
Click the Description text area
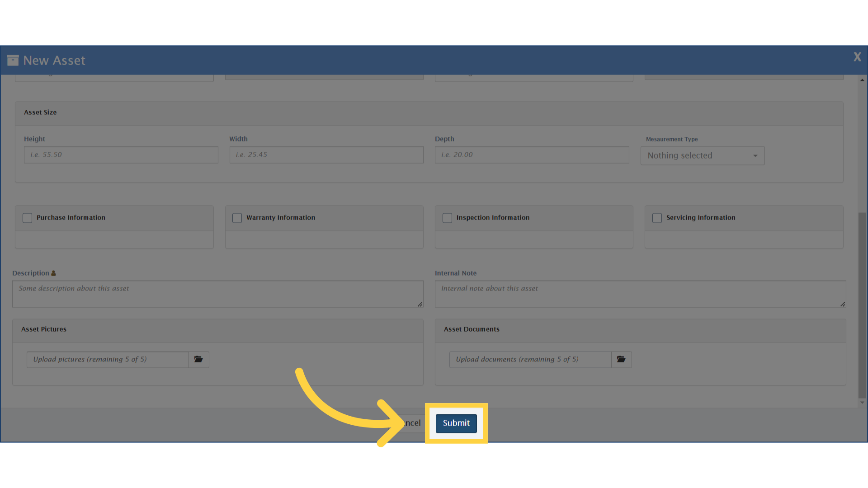[217, 294]
